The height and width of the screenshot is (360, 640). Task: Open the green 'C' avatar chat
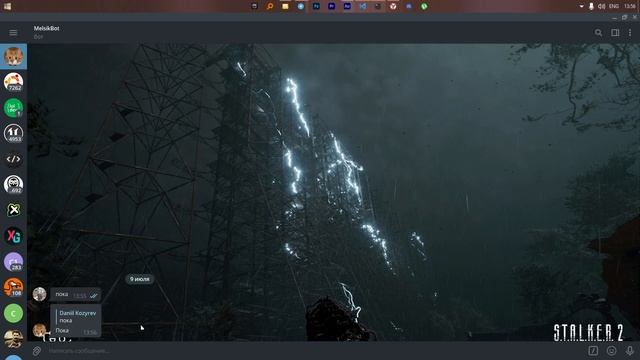click(x=13, y=313)
